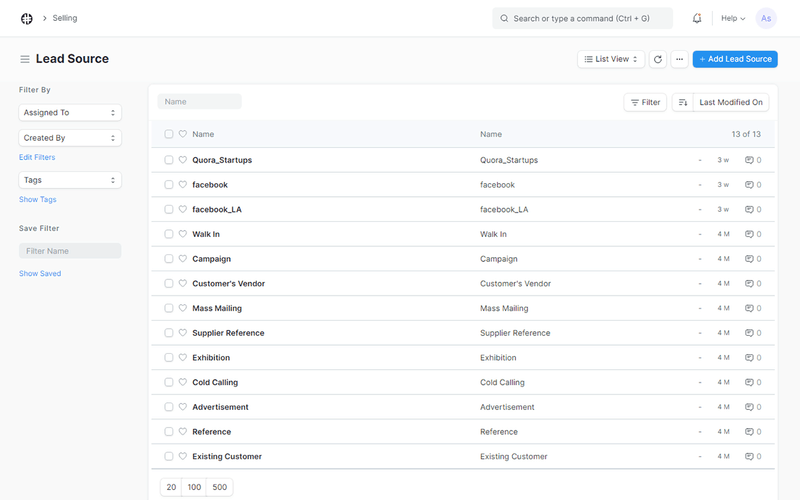Viewport: 800px width, 500px height.
Task: Click the Add Lead Source button
Action: (735, 59)
